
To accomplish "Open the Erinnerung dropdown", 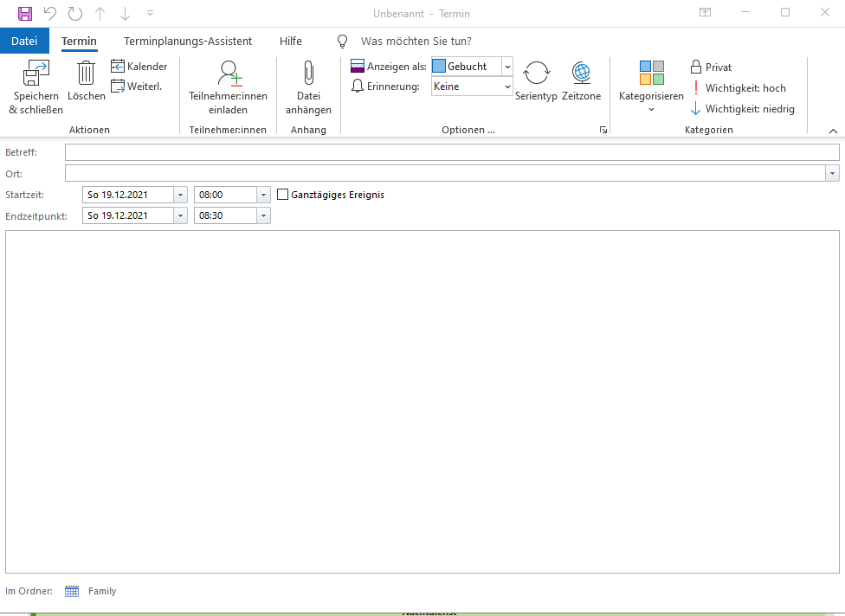I will 506,87.
